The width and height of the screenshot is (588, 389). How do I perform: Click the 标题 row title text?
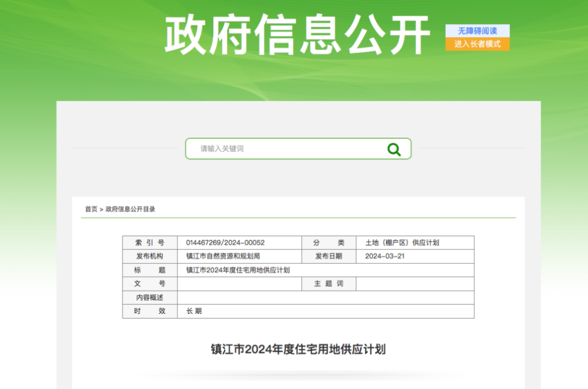point(149,270)
